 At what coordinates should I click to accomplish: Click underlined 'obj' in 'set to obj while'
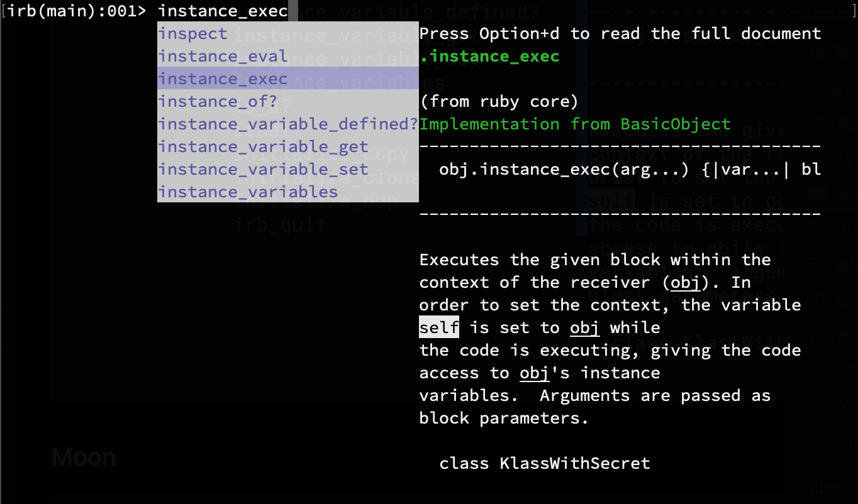585,327
